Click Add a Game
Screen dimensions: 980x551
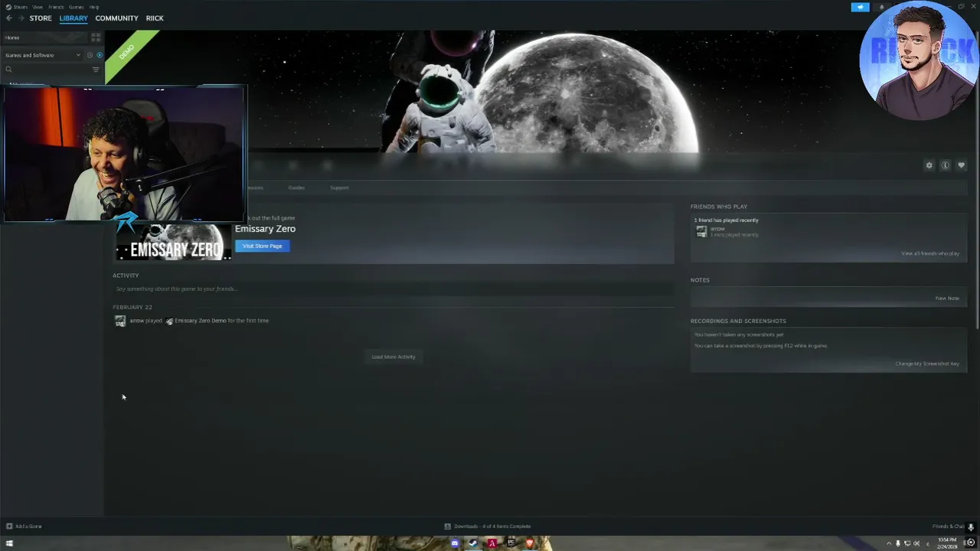(24, 527)
